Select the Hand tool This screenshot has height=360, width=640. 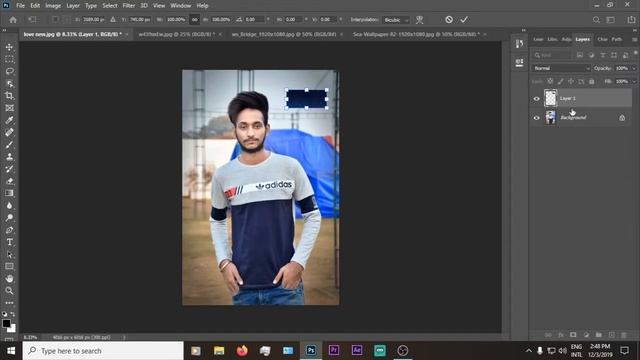[x=9, y=278]
